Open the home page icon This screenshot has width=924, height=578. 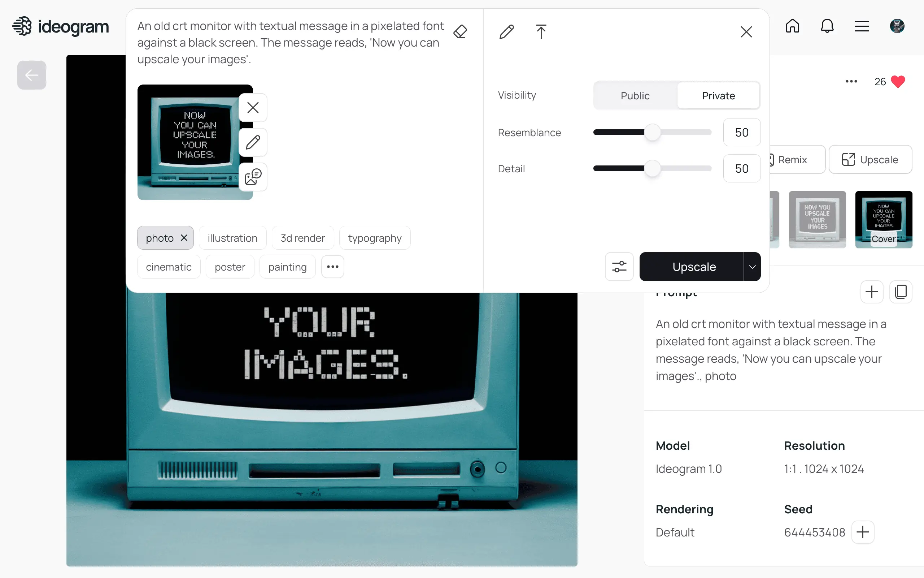pyautogui.click(x=792, y=26)
